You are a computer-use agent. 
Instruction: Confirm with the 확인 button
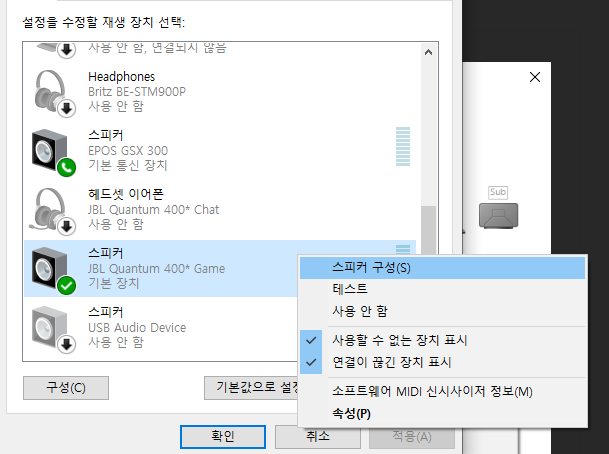pyautogui.click(x=223, y=437)
